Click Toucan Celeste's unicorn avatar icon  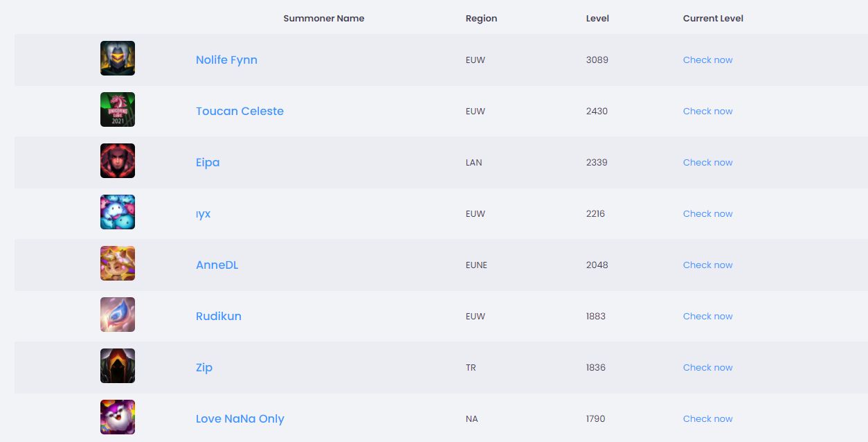pyautogui.click(x=118, y=109)
